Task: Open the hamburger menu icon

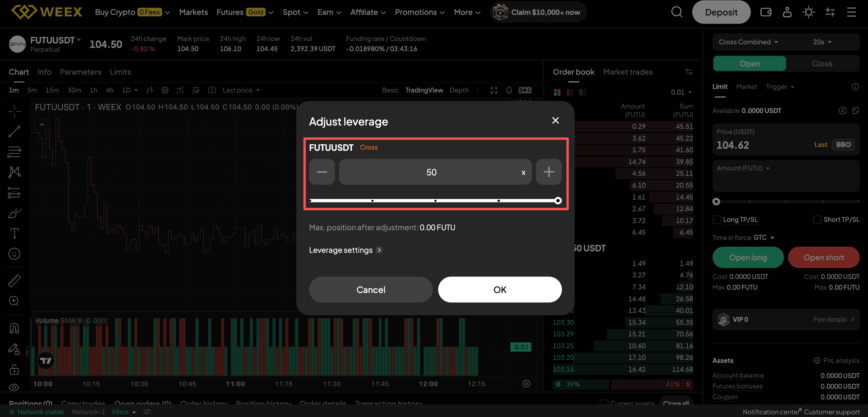Action: click(x=851, y=12)
